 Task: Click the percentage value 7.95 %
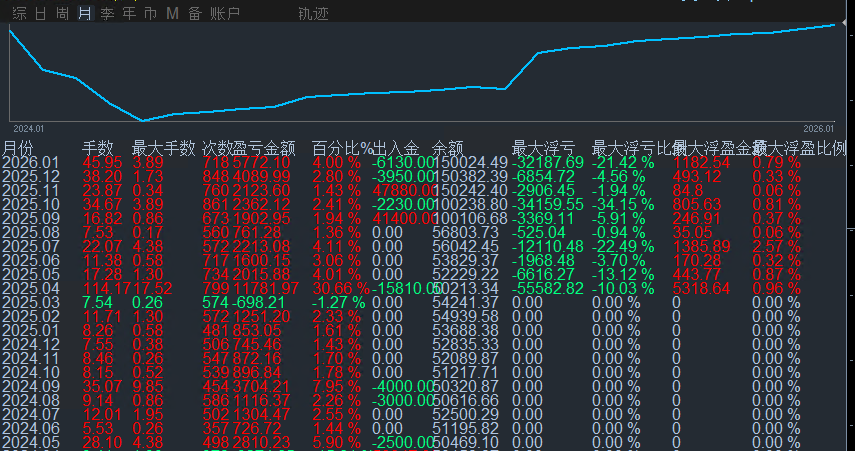336,387
